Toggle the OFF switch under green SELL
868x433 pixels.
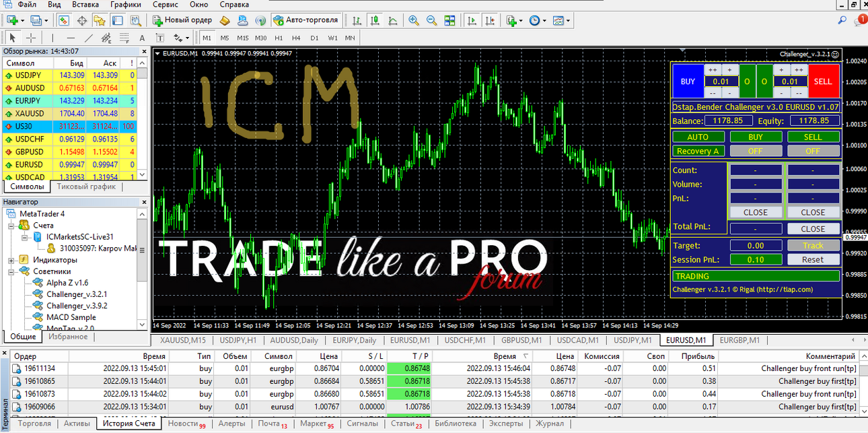[x=813, y=151]
